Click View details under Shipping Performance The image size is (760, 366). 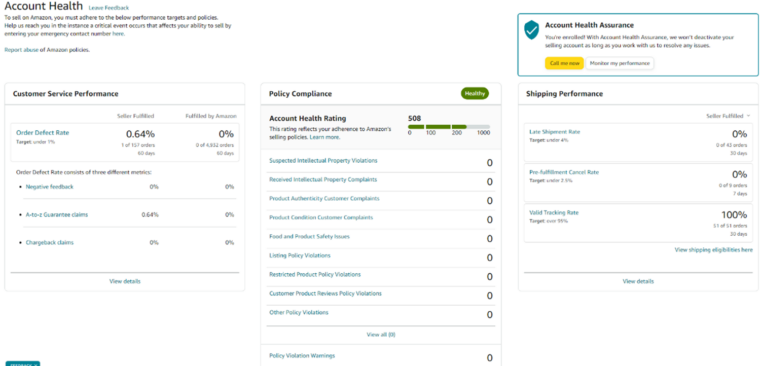[x=638, y=281]
